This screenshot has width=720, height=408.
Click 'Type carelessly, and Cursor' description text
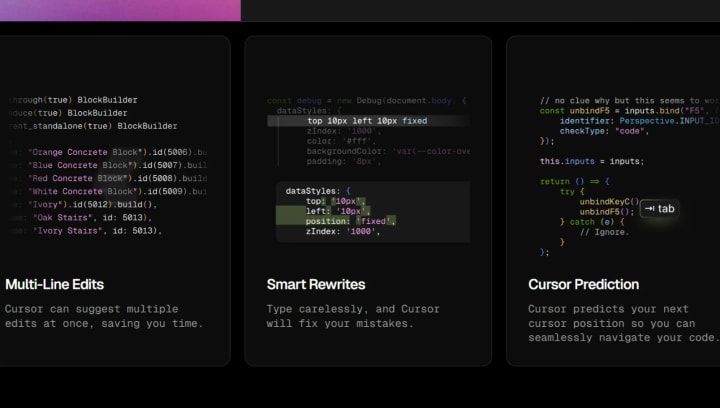(x=353, y=316)
